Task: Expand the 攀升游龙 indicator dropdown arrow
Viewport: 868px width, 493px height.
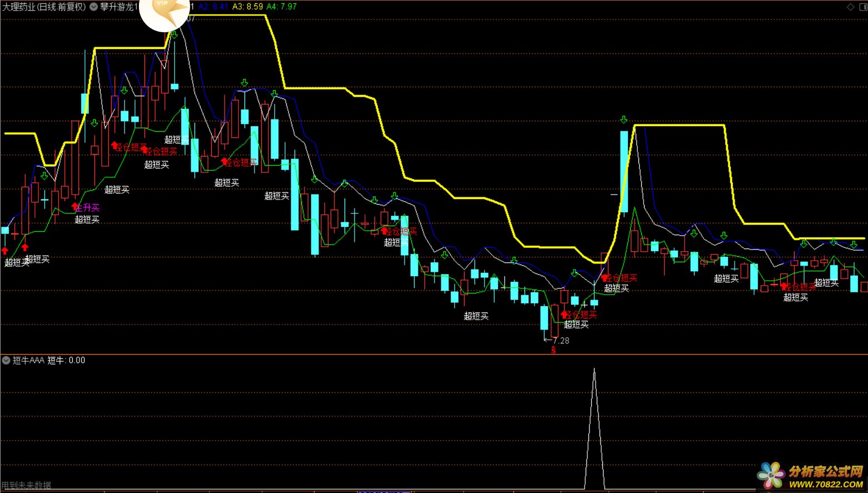Action: click(93, 7)
